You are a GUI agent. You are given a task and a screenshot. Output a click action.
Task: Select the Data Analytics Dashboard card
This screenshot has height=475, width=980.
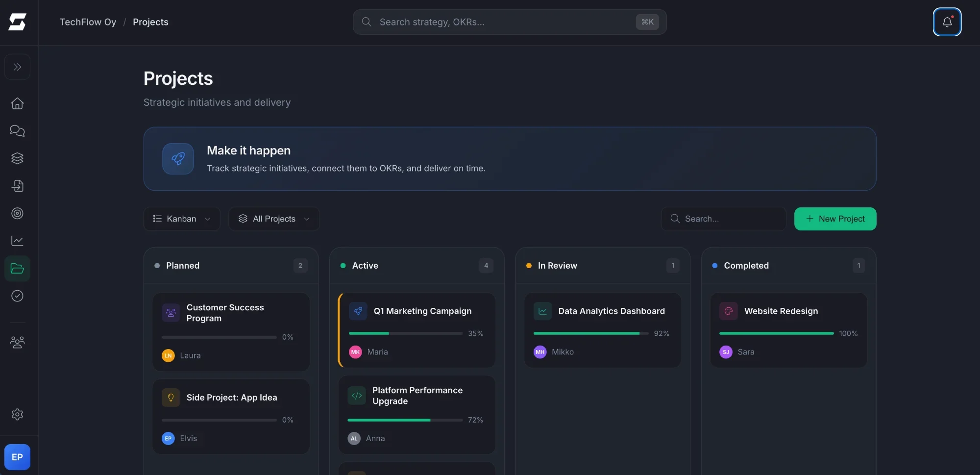point(611,311)
